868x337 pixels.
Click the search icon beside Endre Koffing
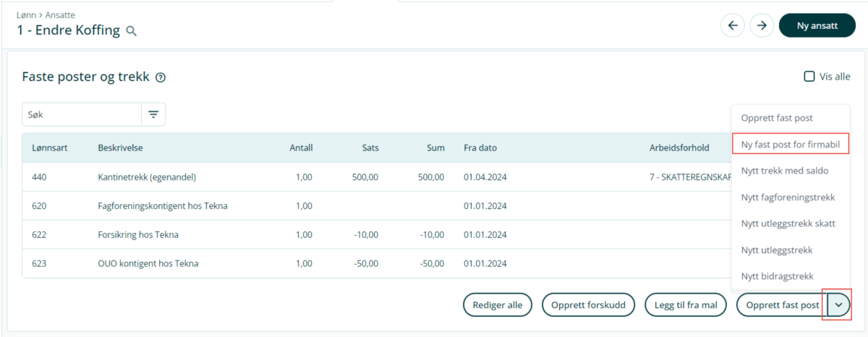[131, 31]
